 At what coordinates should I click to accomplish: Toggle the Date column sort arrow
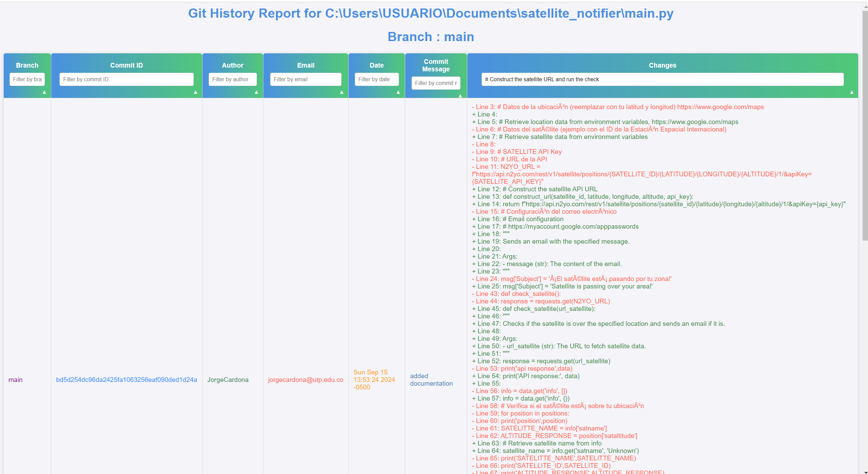(x=398, y=92)
